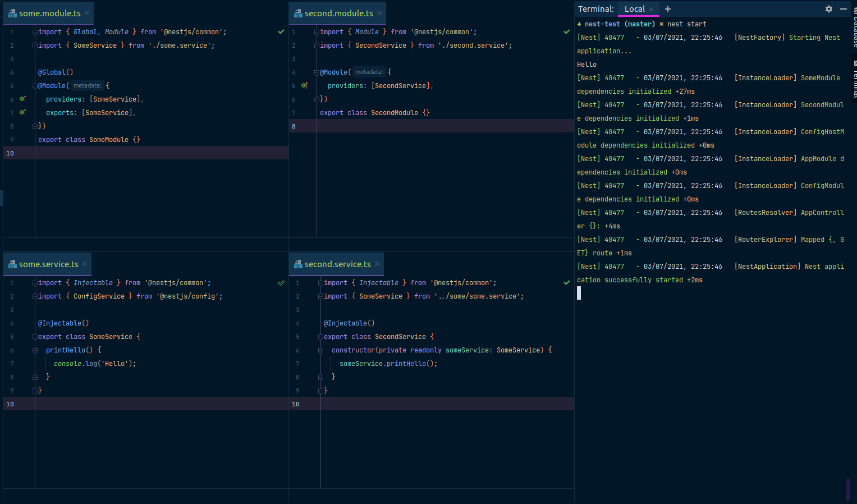Close the some.service.ts tab
The image size is (857, 504).
click(x=85, y=264)
